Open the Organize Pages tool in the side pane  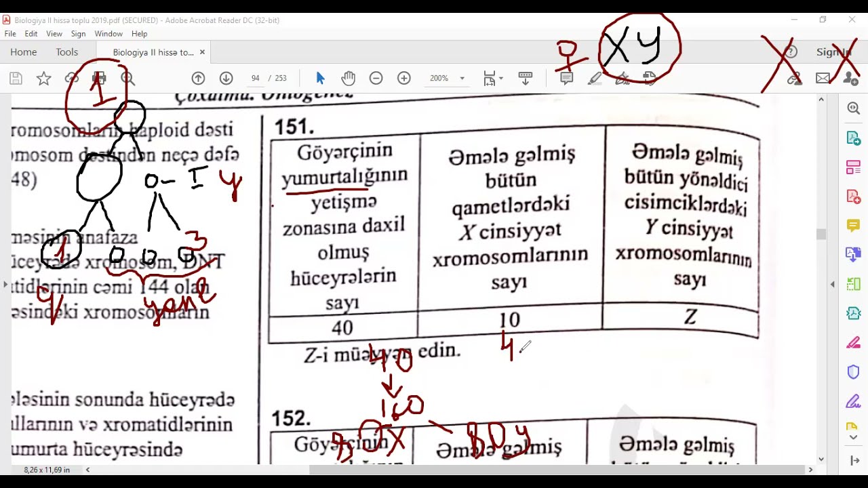pos(853,284)
